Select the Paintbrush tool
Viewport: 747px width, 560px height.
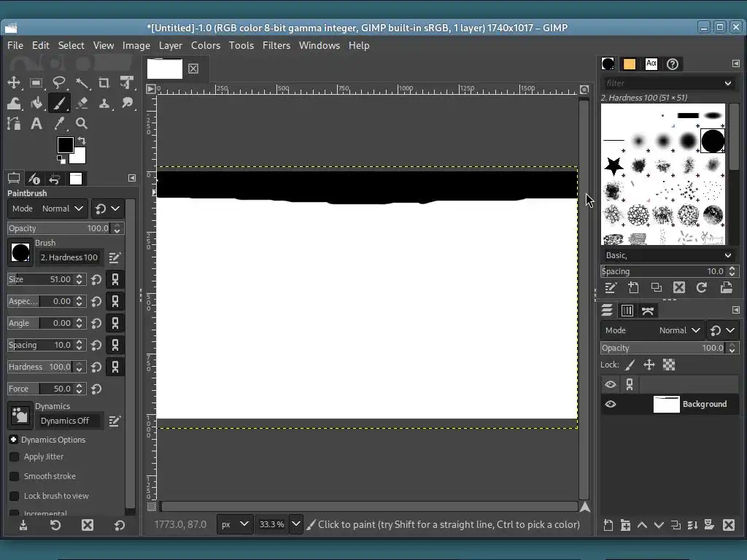pyautogui.click(x=59, y=103)
